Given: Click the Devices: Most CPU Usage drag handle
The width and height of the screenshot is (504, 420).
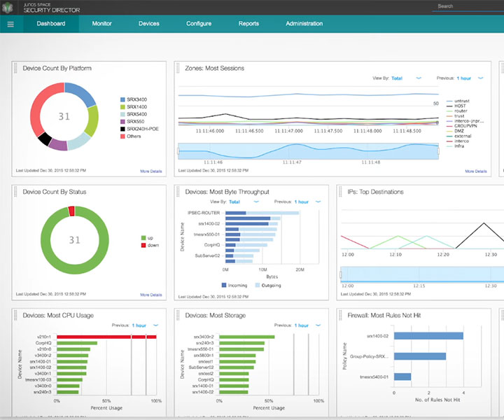Looking at the screenshot, I should click(x=16, y=316).
